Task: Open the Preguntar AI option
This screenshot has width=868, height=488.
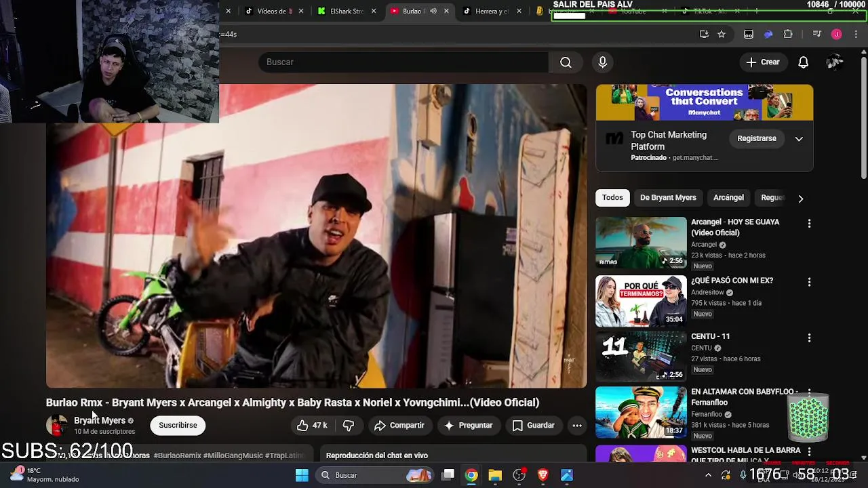Action: click(x=468, y=426)
